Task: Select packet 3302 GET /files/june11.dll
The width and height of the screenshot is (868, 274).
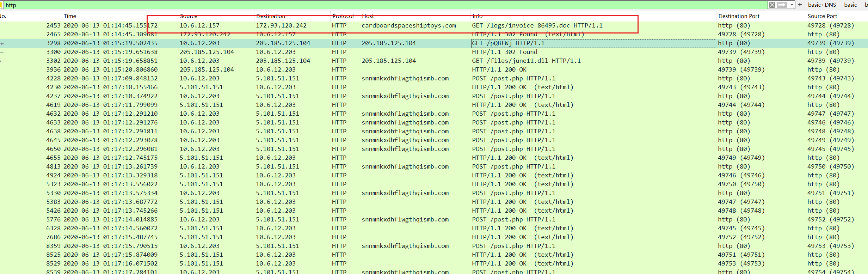Action: 526,61
